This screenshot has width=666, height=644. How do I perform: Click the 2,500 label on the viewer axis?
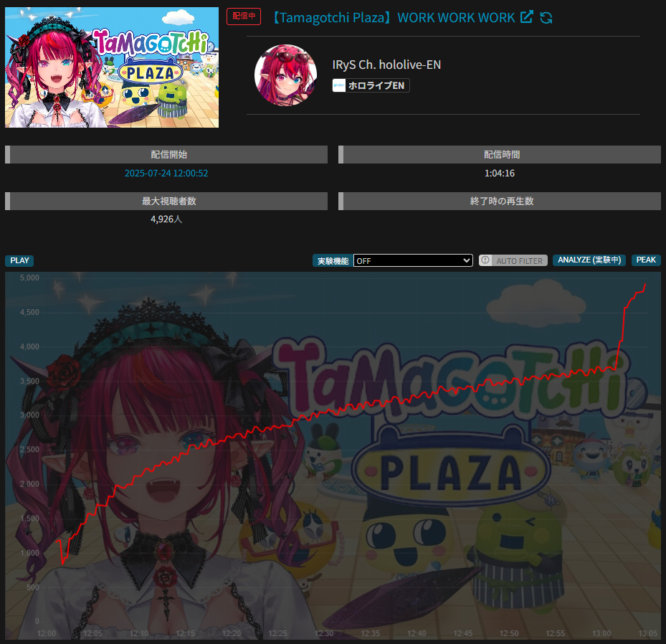(29, 450)
